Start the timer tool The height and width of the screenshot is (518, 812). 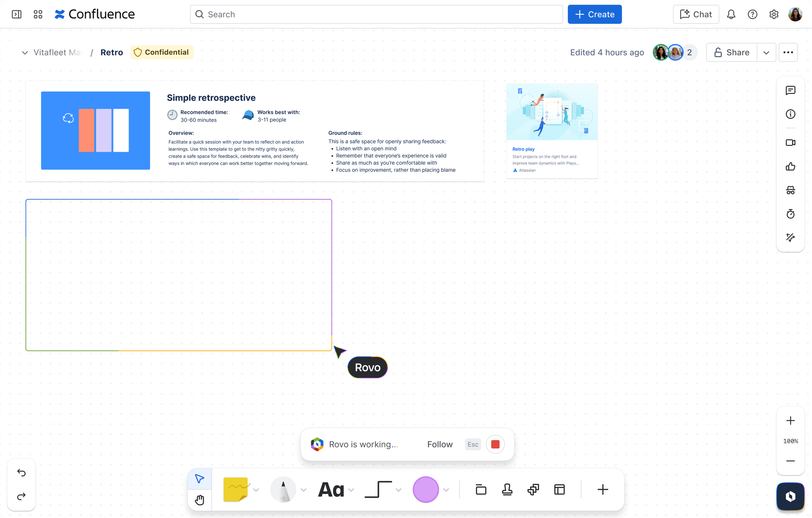point(790,214)
